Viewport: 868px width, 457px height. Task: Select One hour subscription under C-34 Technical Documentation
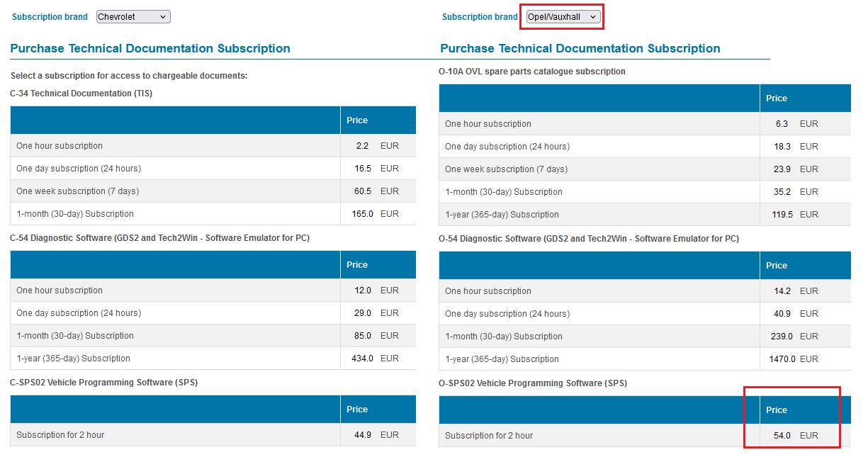click(60, 146)
